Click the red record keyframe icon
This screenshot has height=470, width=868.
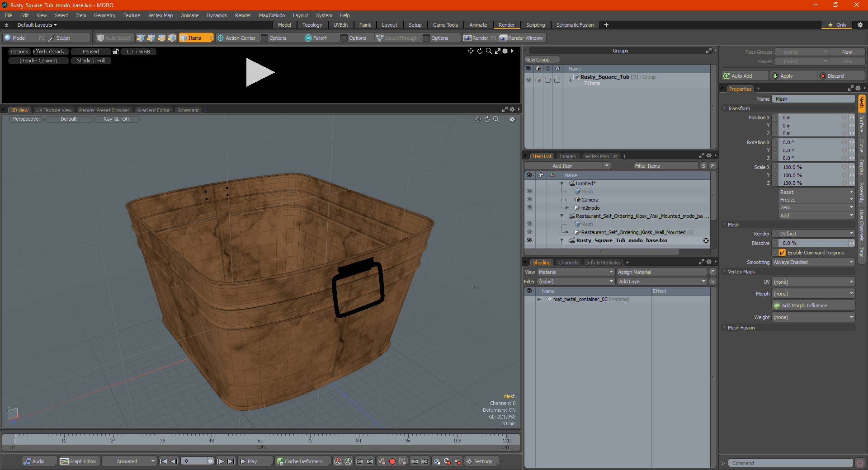click(392, 461)
